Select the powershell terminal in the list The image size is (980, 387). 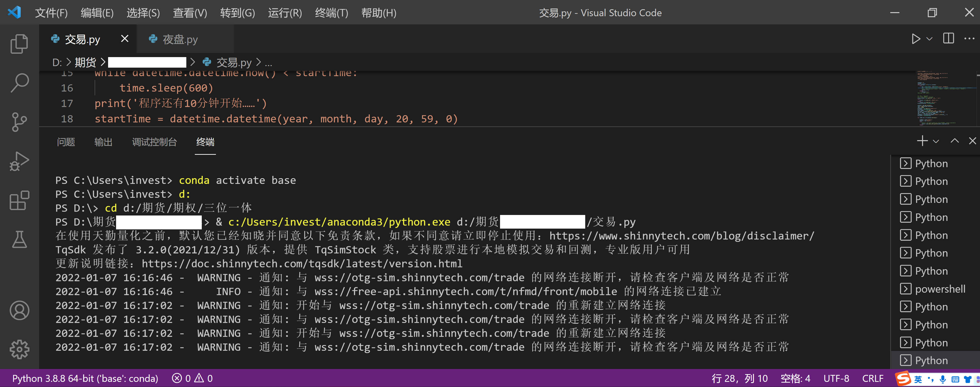pyautogui.click(x=935, y=289)
